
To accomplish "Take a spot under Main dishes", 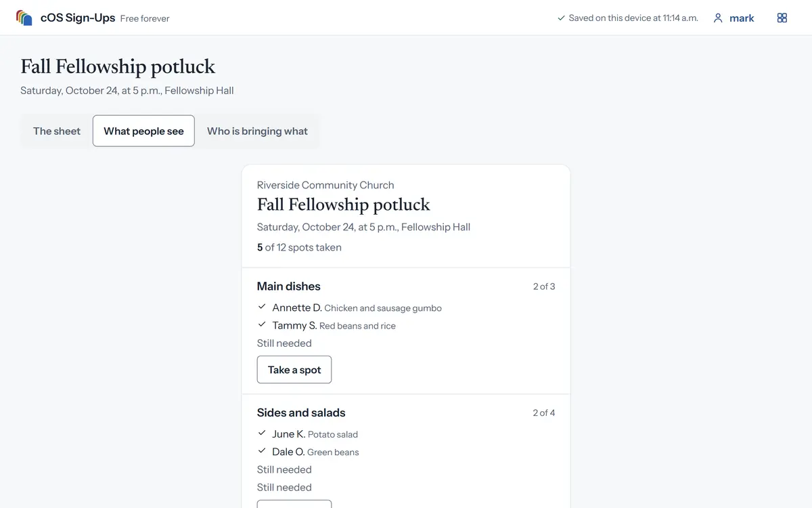I will click(294, 370).
